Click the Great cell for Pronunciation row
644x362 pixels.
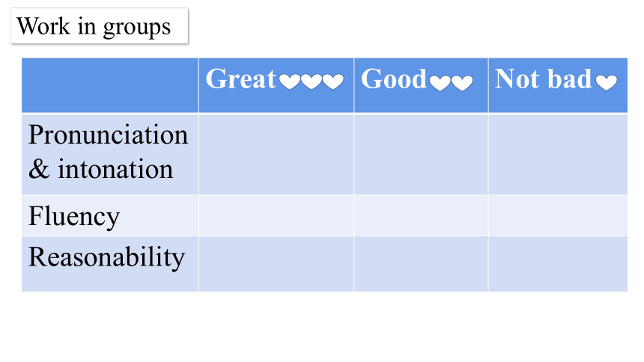276,154
